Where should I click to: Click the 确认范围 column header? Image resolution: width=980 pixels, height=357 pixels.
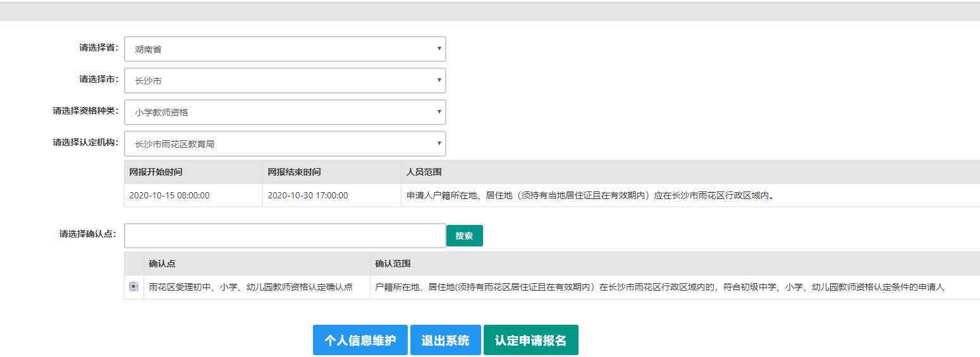pyautogui.click(x=393, y=263)
